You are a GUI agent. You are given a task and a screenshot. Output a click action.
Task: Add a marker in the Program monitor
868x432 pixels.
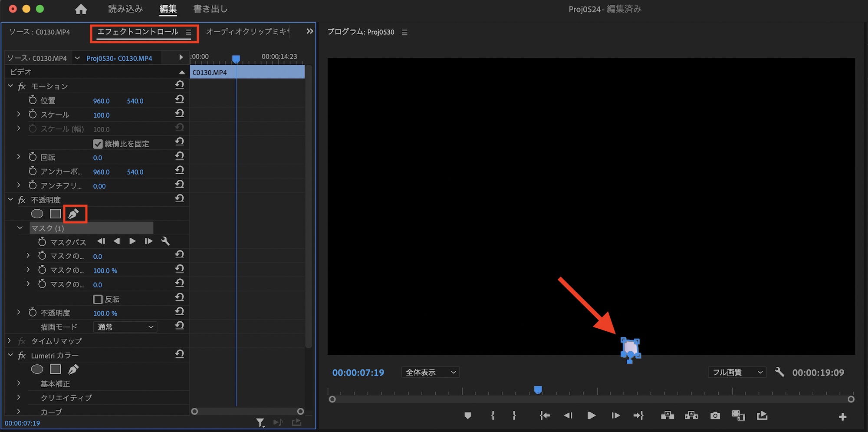467,416
